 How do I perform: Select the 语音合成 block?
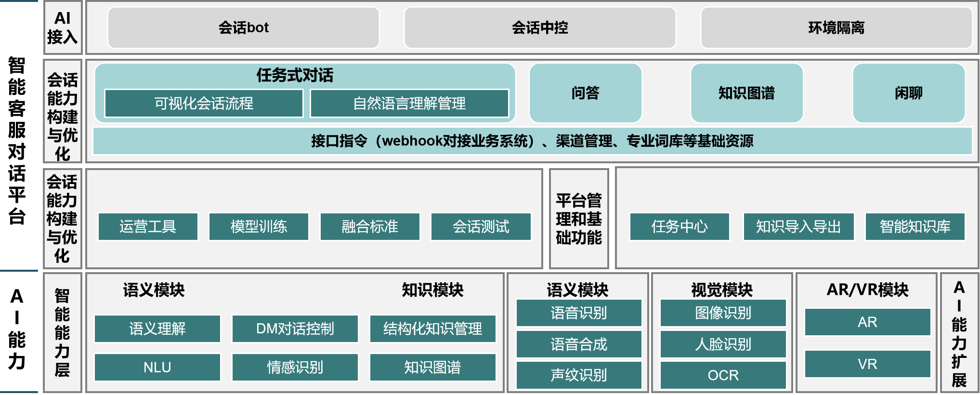pyautogui.click(x=579, y=344)
